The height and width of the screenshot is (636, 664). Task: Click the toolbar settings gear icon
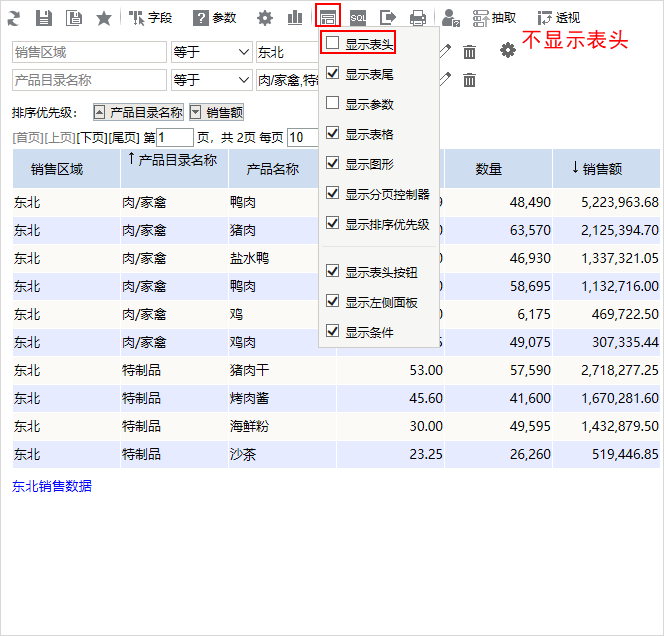[x=265, y=18]
